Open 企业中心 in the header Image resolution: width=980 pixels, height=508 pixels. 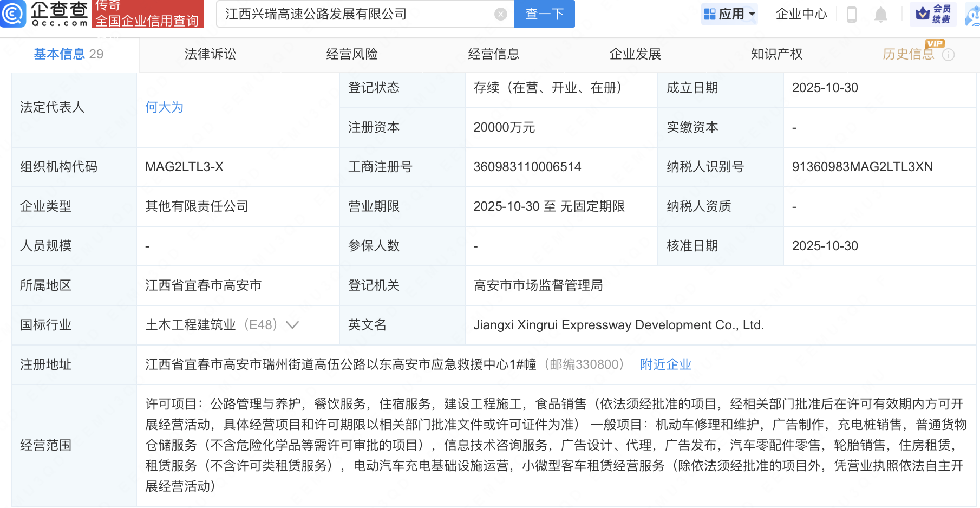[801, 14]
